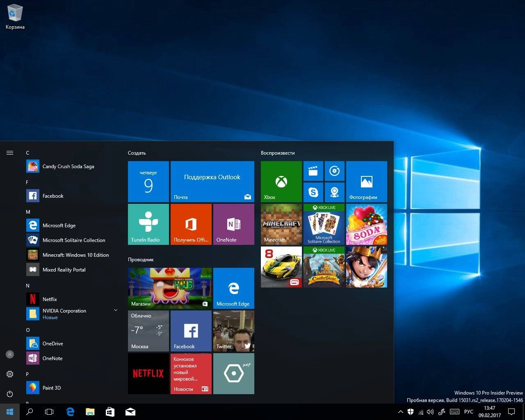Click the Создать group header
Viewport: 525px width, 420px height.
[137, 153]
